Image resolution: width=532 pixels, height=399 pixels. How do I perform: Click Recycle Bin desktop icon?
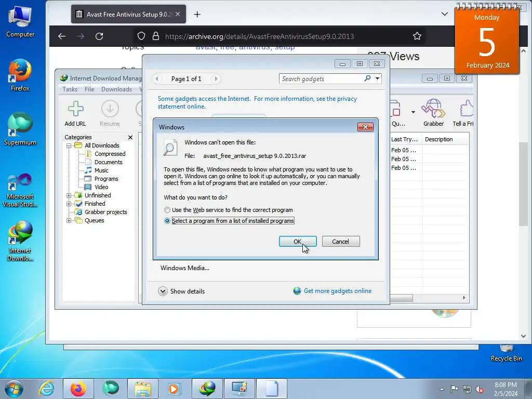tap(506, 353)
